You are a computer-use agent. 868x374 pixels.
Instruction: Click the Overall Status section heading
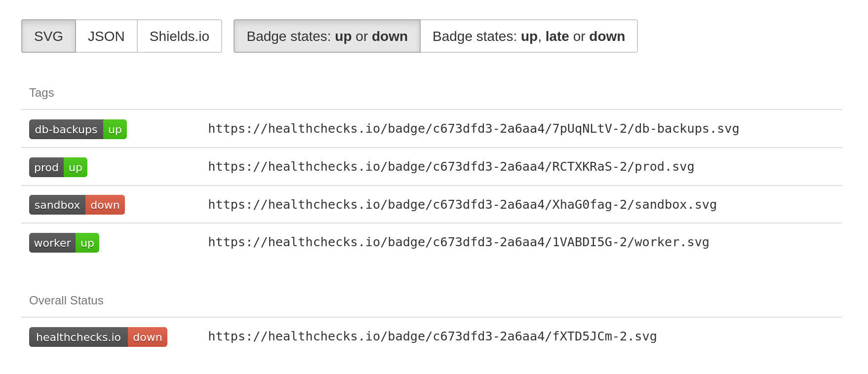[66, 300]
